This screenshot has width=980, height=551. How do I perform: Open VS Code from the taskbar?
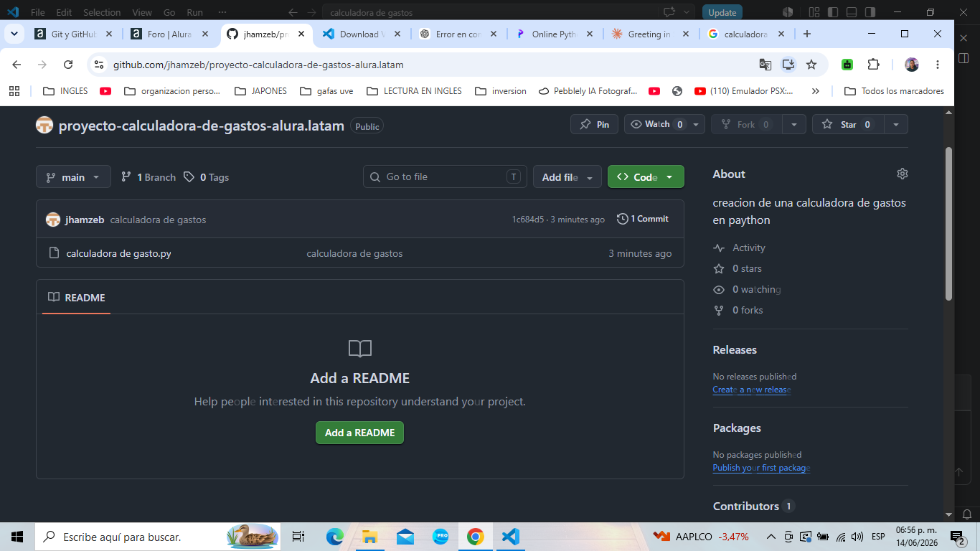510,537
